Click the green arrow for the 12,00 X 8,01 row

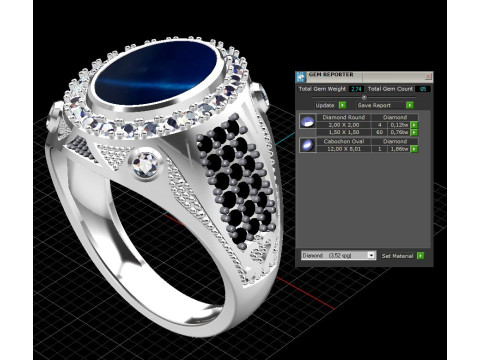click(414, 149)
